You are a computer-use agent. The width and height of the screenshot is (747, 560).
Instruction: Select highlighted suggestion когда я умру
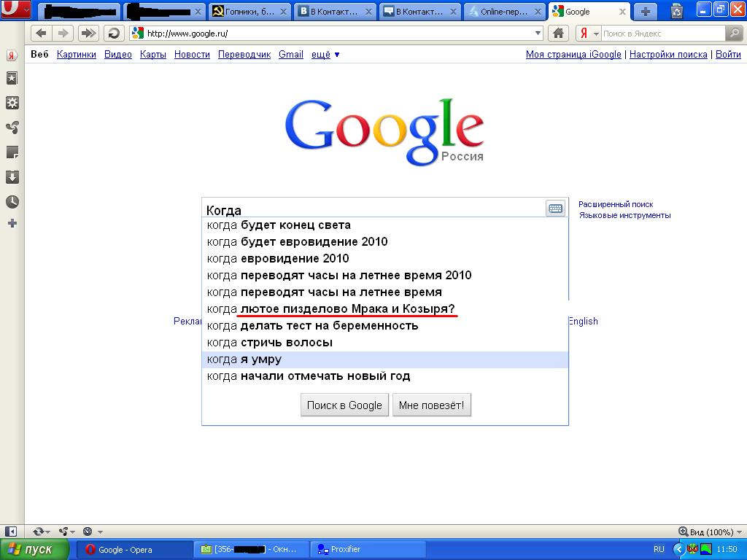pyautogui.click(x=385, y=359)
